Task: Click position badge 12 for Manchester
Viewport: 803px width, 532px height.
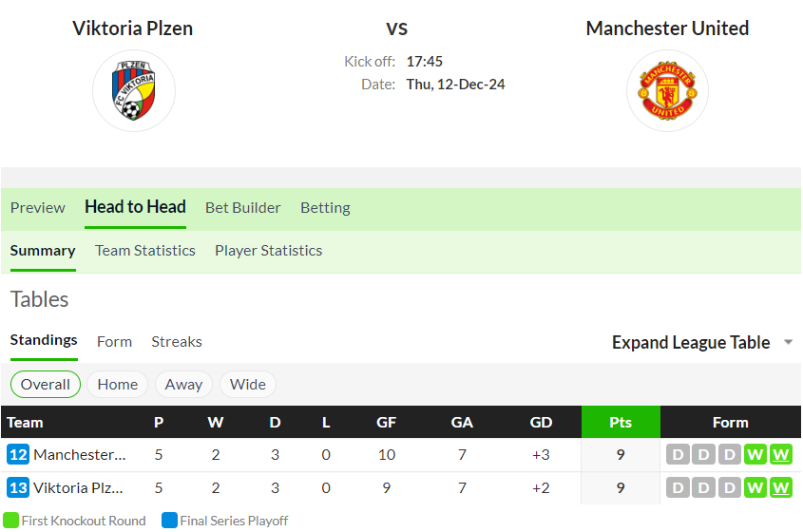Action: [18, 455]
